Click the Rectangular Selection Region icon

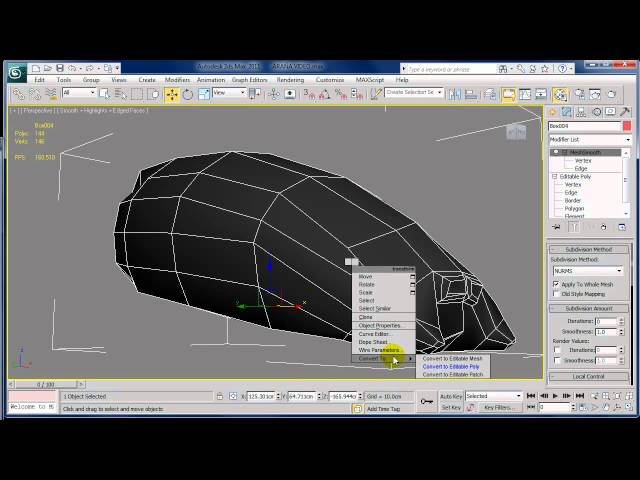click(136, 95)
